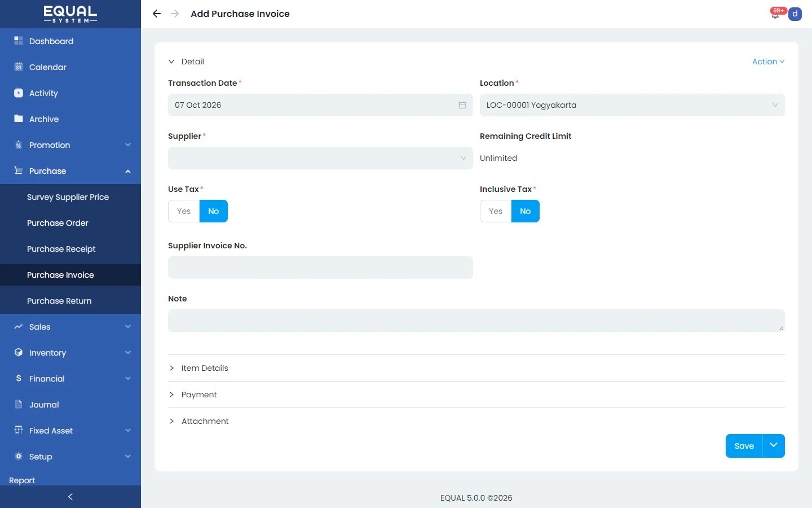Click the Inventory box icon
The height and width of the screenshot is (508, 812).
pyautogui.click(x=19, y=352)
